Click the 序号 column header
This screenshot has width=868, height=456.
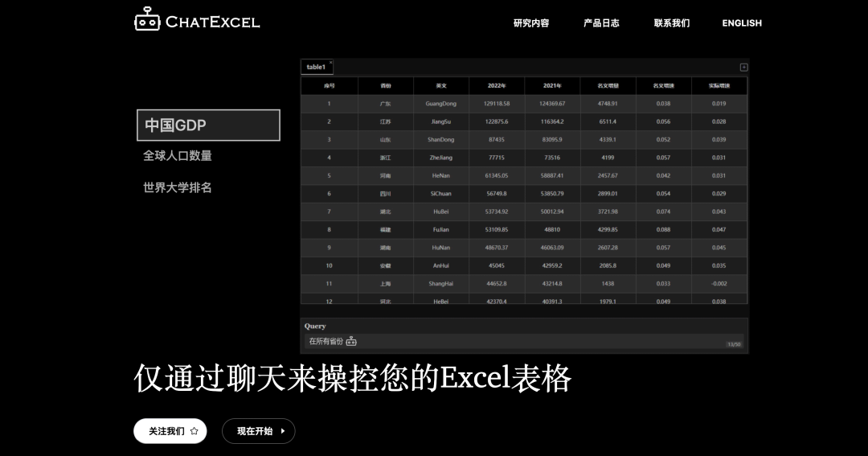pyautogui.click(x=330, y=86)
